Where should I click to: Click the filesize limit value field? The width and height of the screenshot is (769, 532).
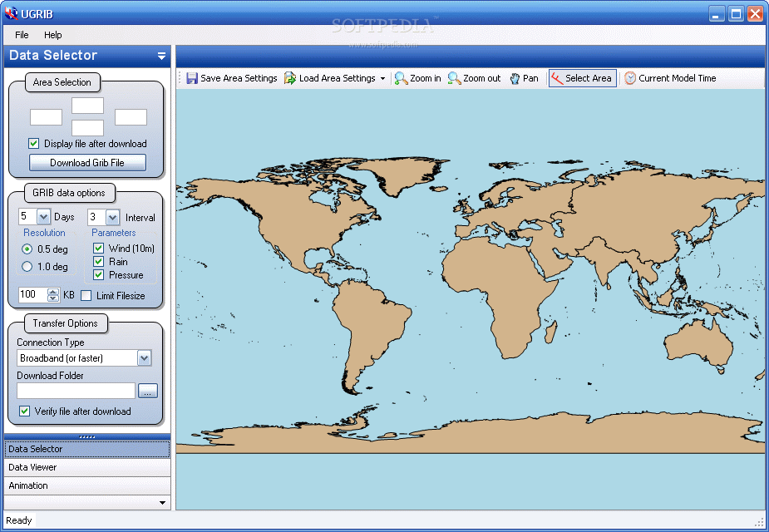[33, 295]
